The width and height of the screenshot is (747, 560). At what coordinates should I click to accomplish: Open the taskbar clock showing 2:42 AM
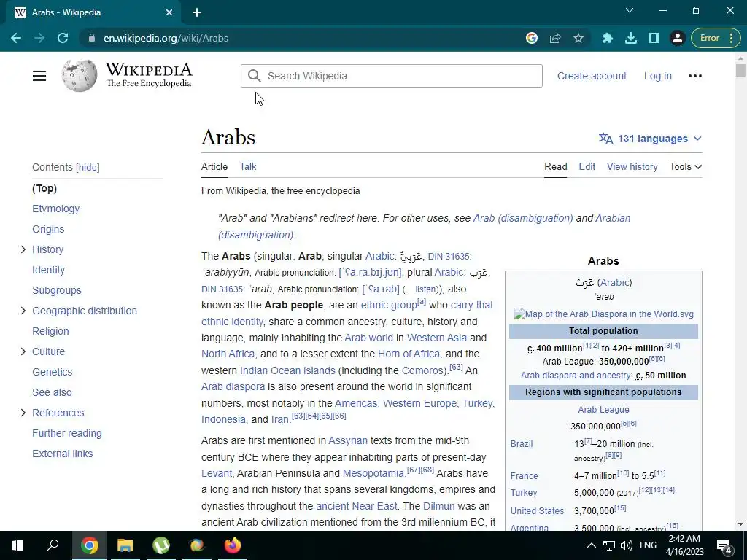coord(684,545)
